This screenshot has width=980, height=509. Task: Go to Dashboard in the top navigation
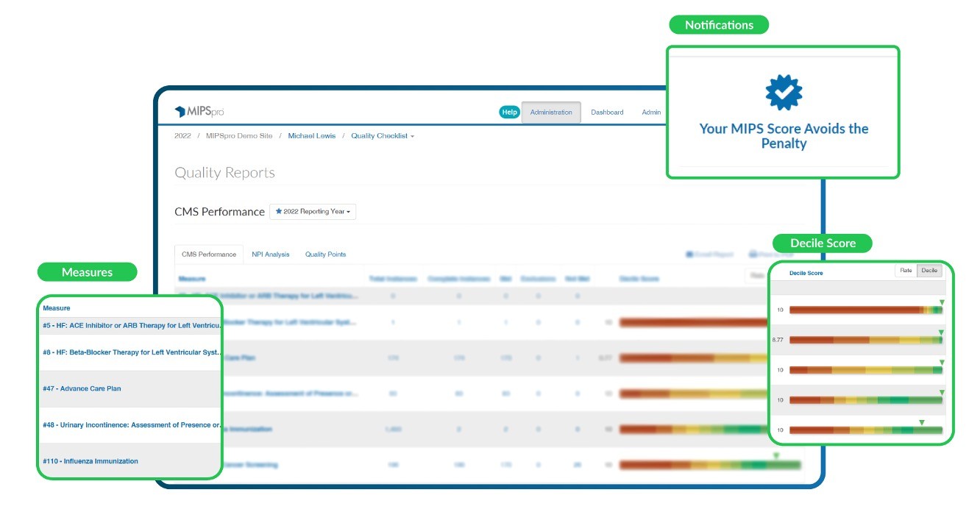click(607, 113)
